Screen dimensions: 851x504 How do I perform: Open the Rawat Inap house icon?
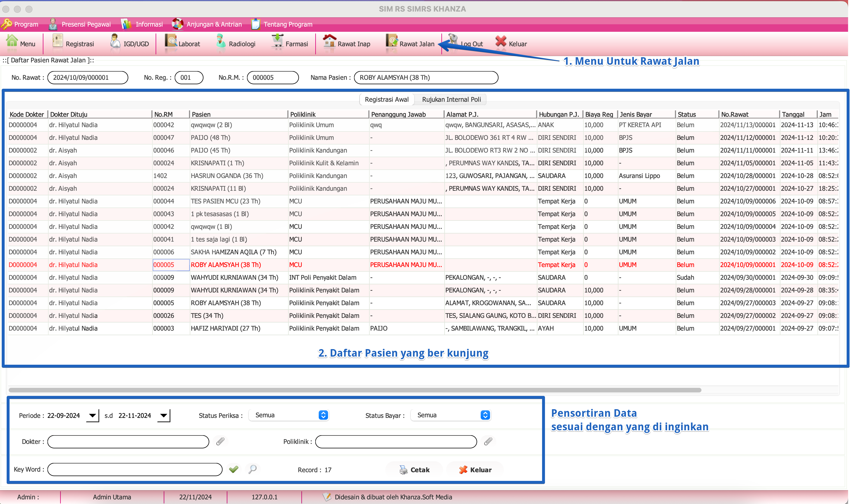click(x=329, y=41)
